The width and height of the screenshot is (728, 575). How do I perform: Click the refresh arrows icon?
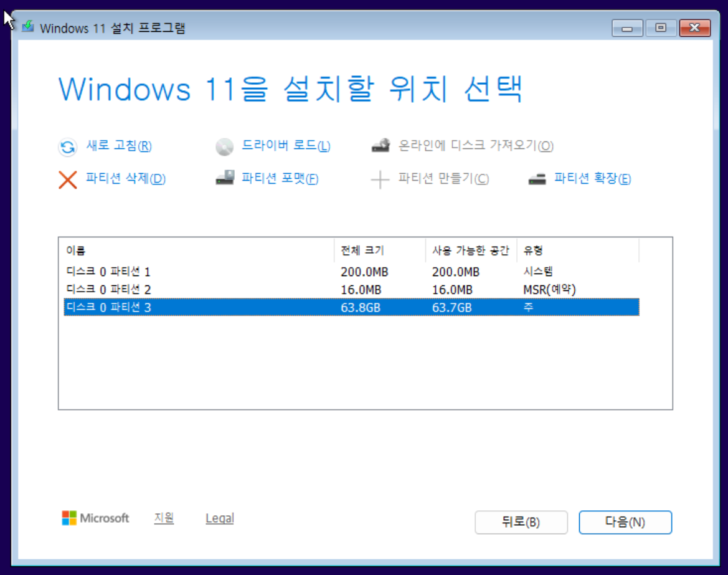coord(68,147)
